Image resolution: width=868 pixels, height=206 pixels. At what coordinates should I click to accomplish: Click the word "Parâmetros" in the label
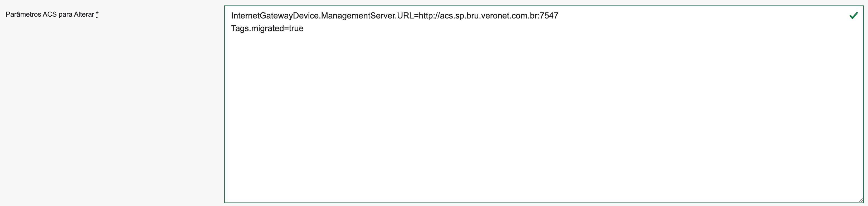point(23,15)
